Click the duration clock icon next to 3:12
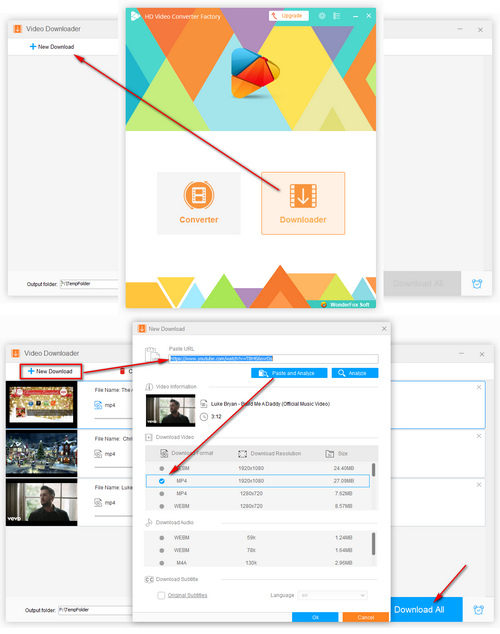 coord(204,416)
